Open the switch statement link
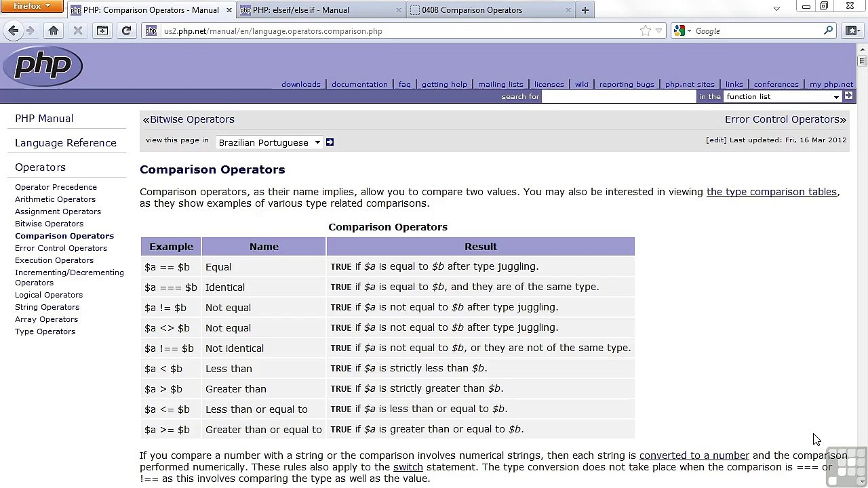This screenshot has height=488, width=868. [408, 467]
